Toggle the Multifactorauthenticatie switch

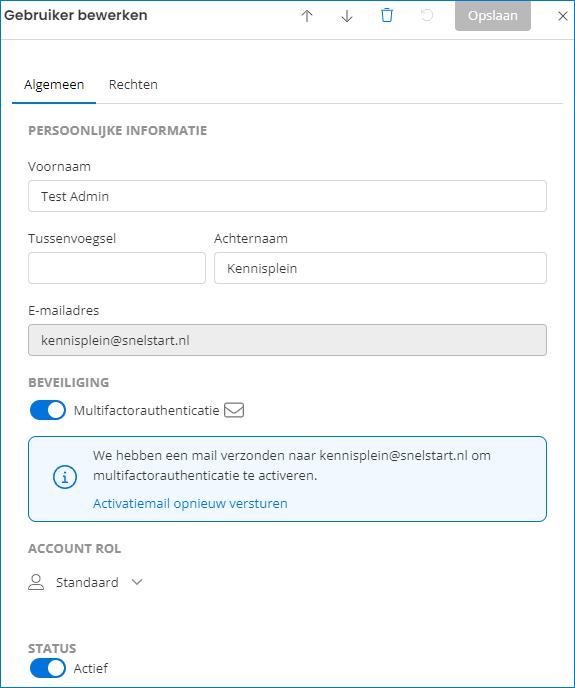(48, 410)
